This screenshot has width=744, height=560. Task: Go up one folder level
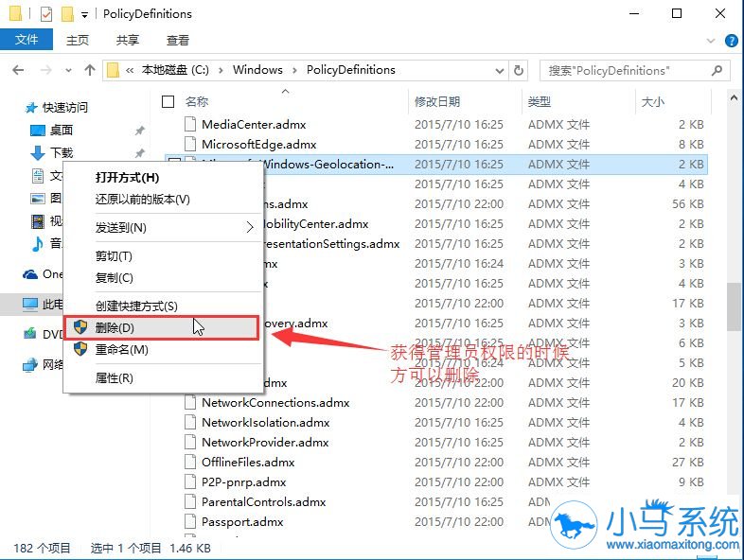tap(89, 70)
